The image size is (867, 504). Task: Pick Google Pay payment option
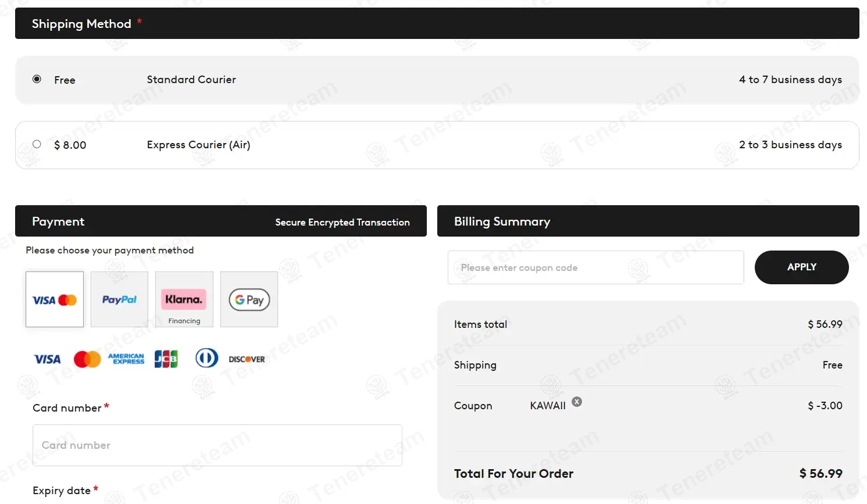249,299
